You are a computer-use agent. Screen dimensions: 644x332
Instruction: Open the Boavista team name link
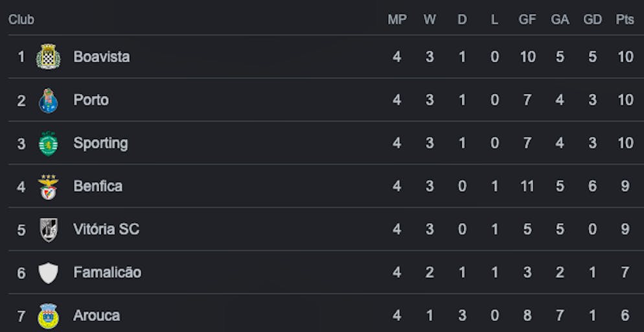[x=102, y=57]
